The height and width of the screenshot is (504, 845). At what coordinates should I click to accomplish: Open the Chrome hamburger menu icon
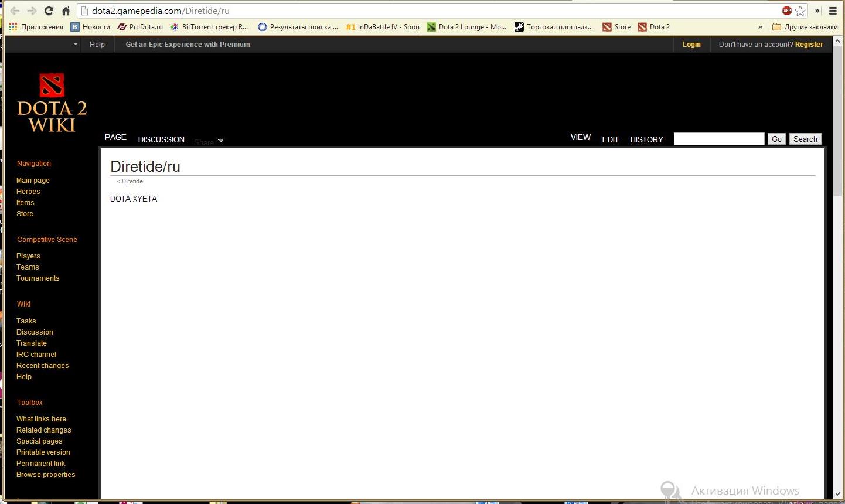[833, 11]
